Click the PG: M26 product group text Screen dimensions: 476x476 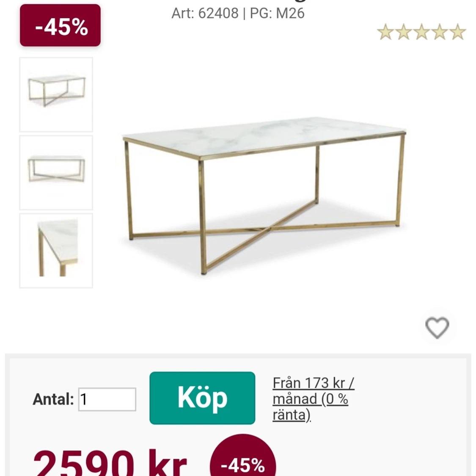point(277,14)
